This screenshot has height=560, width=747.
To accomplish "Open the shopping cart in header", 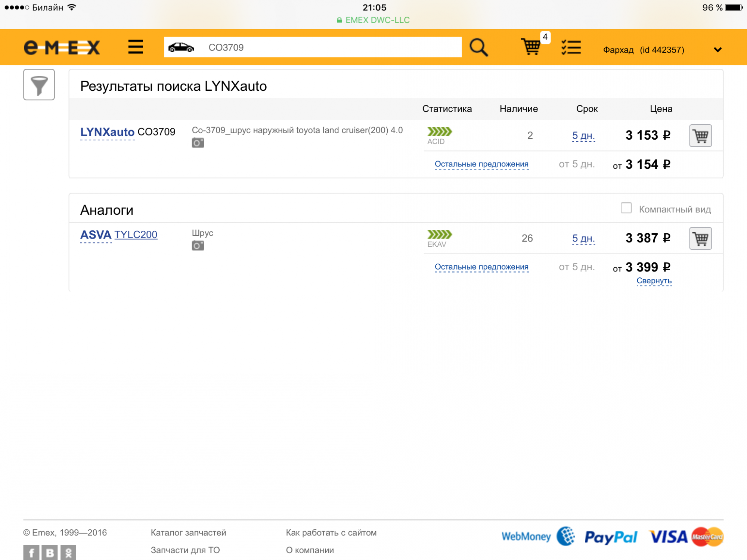I will 531,47.
